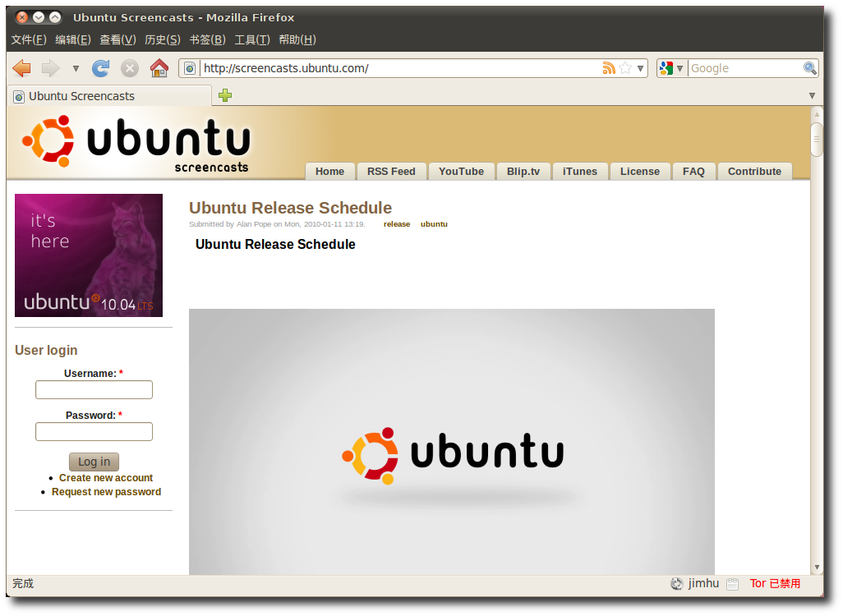Screen dimensions: 843x616
Task: Click the site identity icon in address bar
Action: [x=189, y=68]
